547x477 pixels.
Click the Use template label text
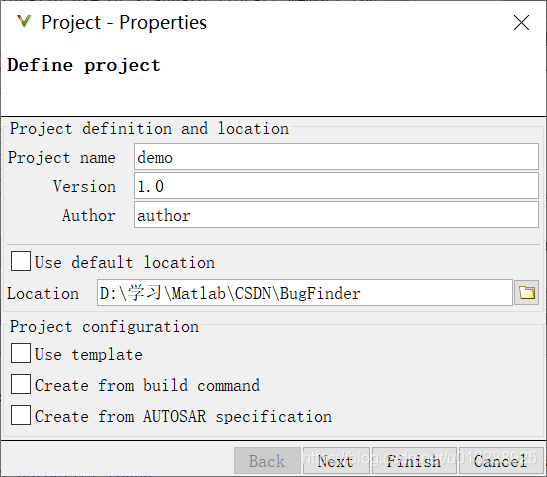click(x=89, y=355)
